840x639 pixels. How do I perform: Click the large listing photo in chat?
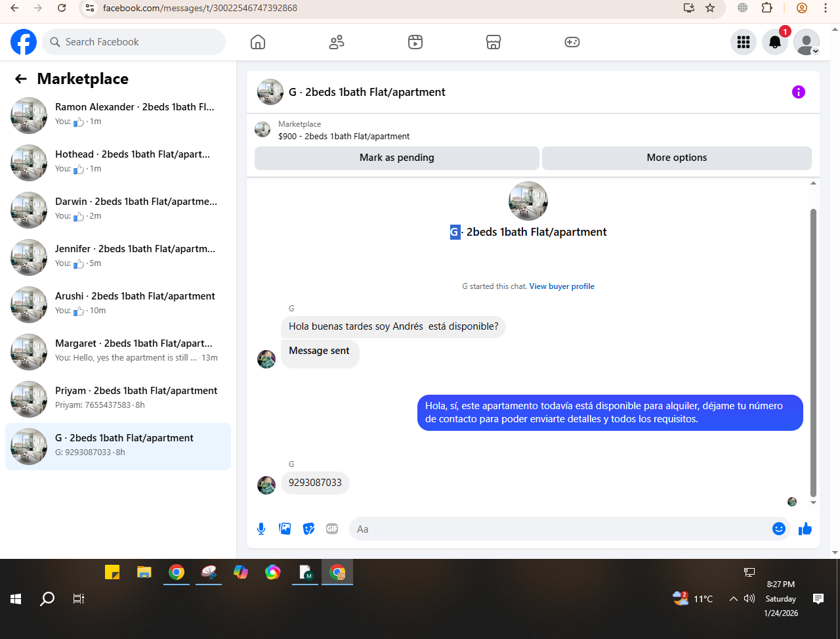coord(528,201)
